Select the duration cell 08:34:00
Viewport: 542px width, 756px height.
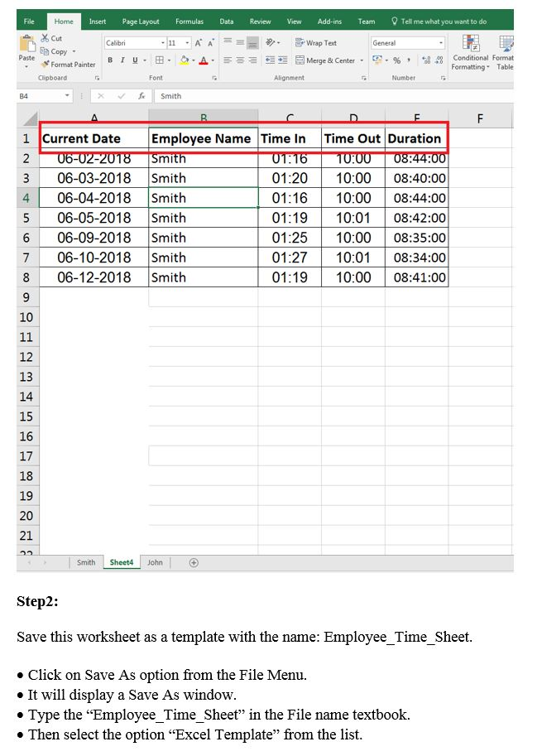click(417, 258)
